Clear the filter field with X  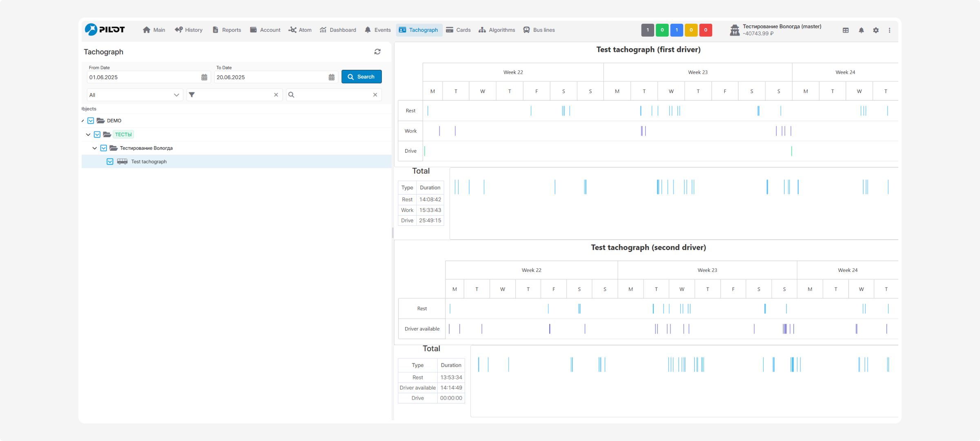click(x=276, y=95)
